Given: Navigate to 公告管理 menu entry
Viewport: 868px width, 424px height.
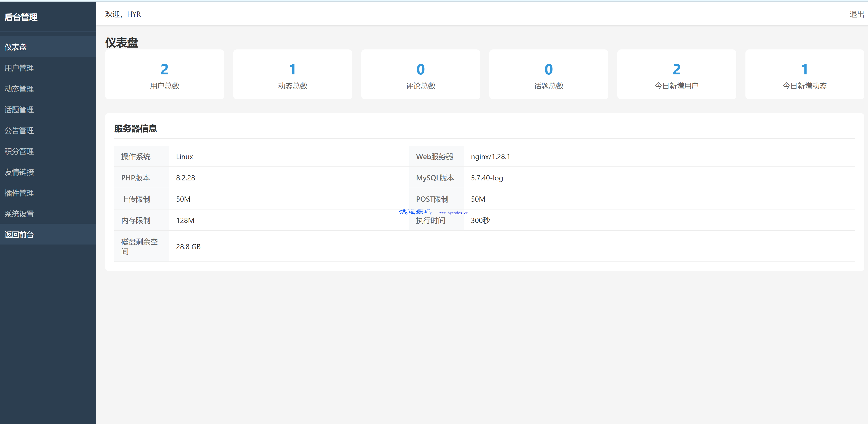Looking at the screenshot, I should (x=19, y=130).
